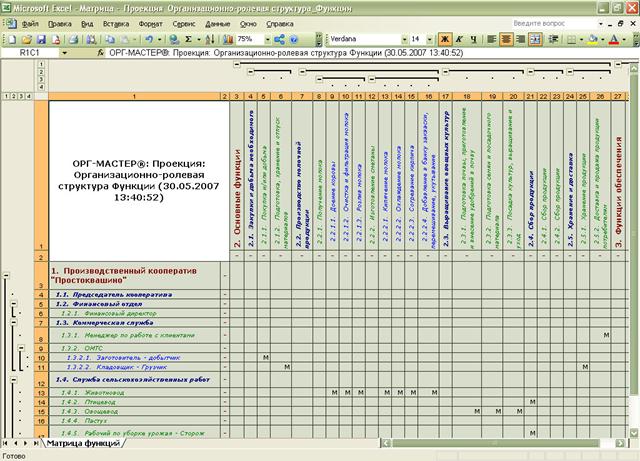Viewport: 640px width, 461px height.
Task: Toggle Align Right
Action: [520, 39]
